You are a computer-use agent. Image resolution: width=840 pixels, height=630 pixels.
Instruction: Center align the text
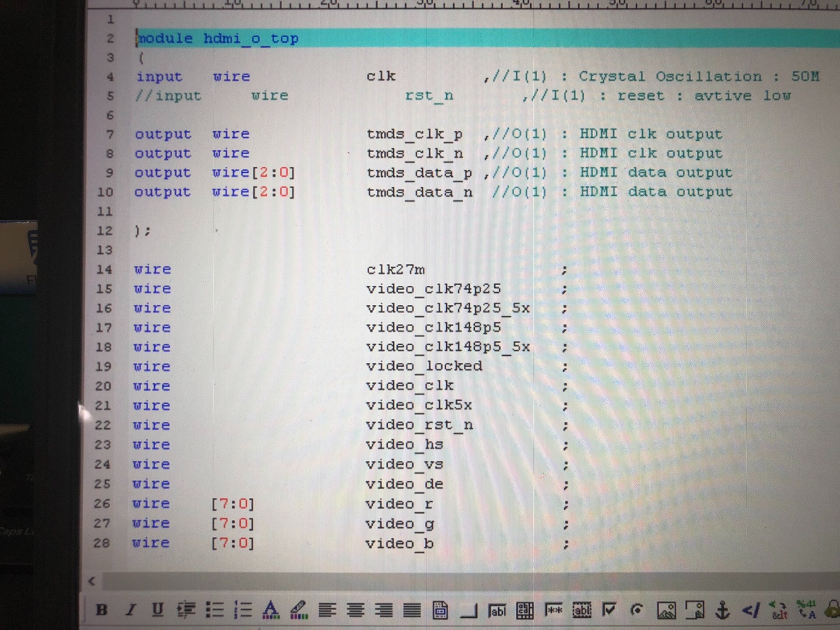click(x=355, y=609)
